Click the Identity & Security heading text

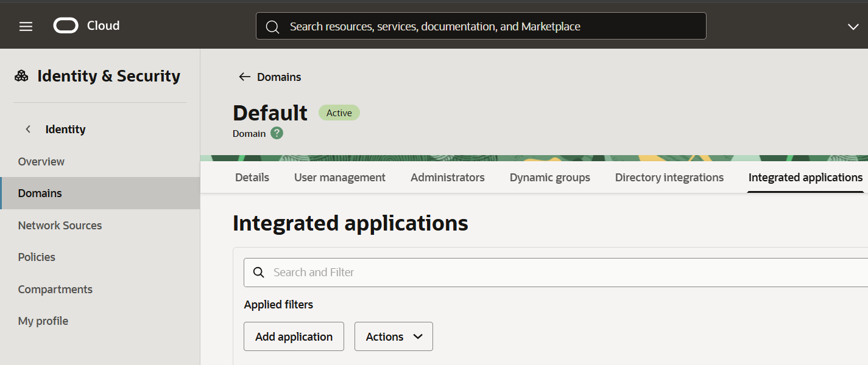[108, 76]
